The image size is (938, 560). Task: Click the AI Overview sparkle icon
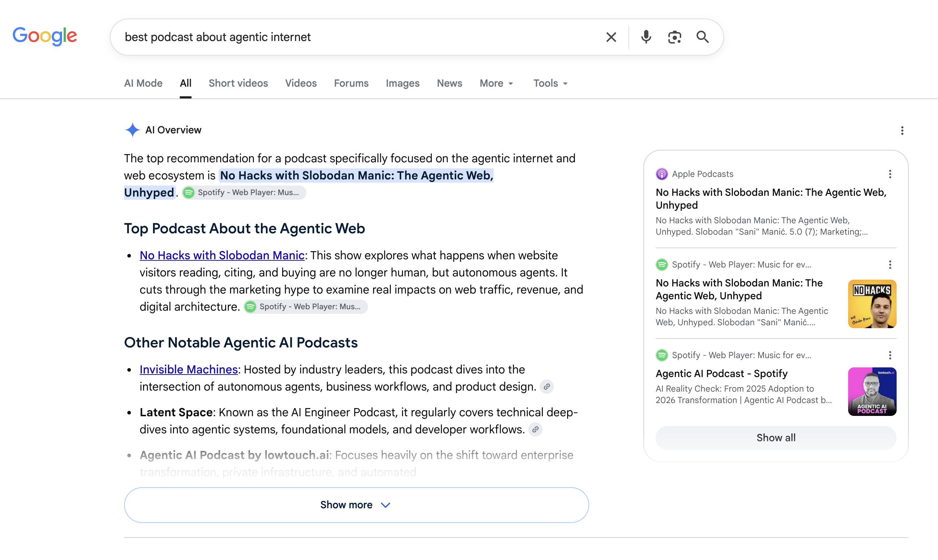click(x=132, y=130)
